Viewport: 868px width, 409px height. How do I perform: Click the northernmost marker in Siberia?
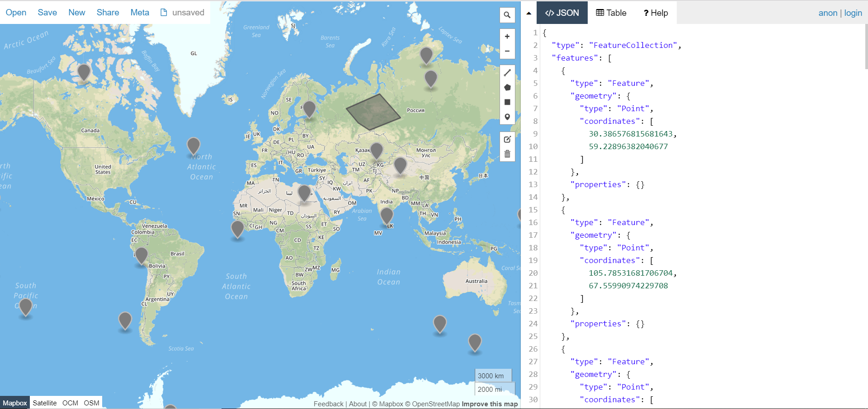pos(426,56)
